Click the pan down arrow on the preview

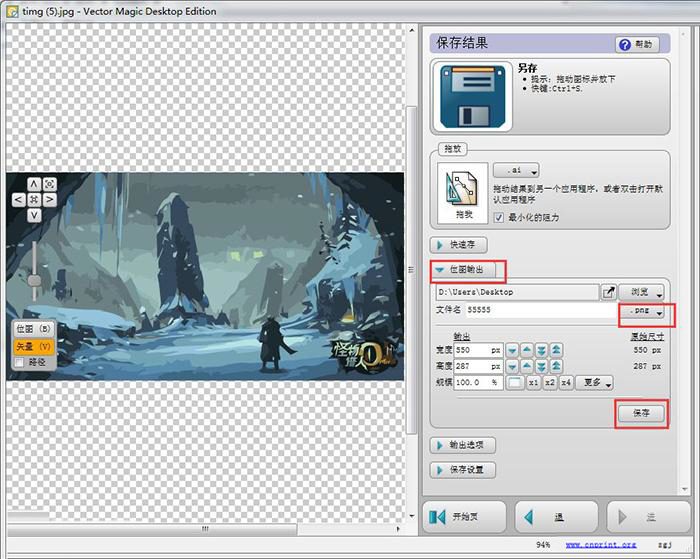(34, 215)
